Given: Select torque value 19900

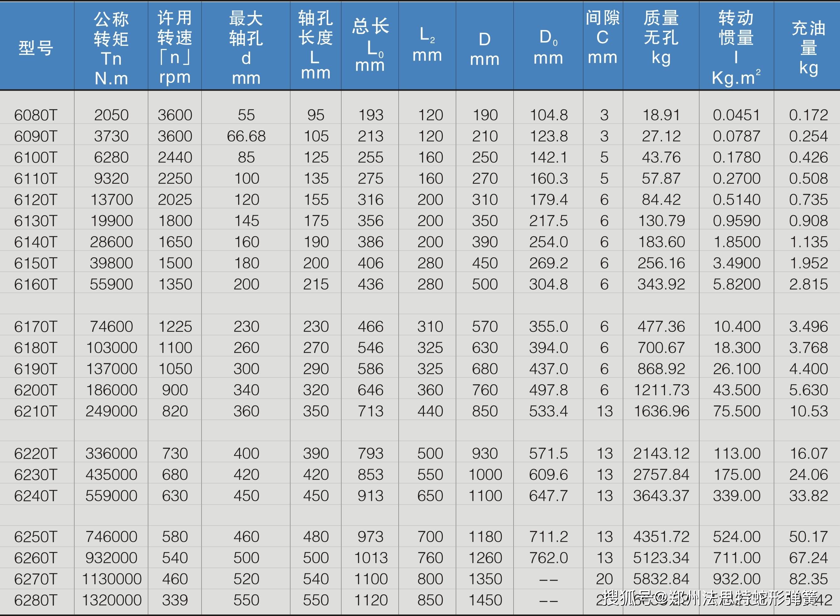Looking at the screenshot, I should tap(111, 221).
